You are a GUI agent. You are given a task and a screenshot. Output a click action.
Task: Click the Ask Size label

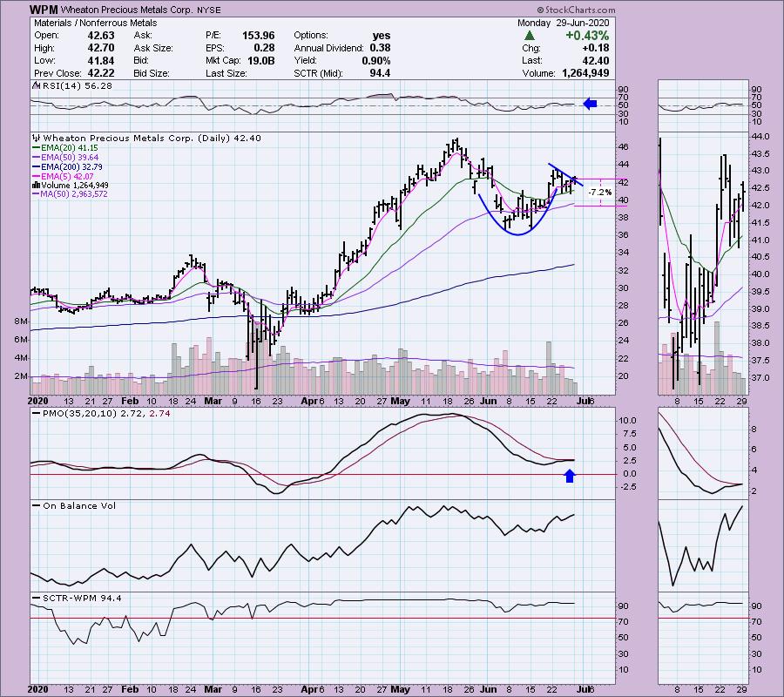153,48
